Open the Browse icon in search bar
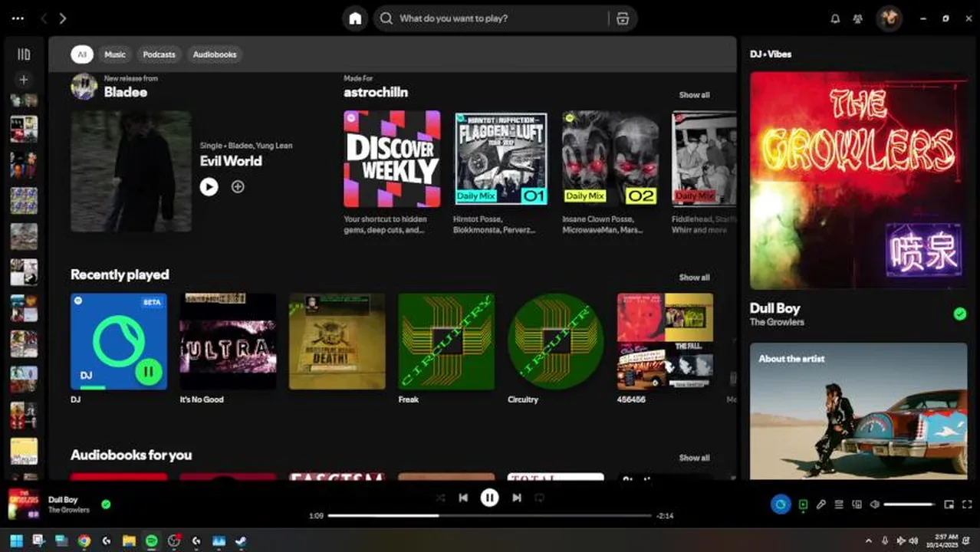Screen dimensions: 980x552 point(623,18)
